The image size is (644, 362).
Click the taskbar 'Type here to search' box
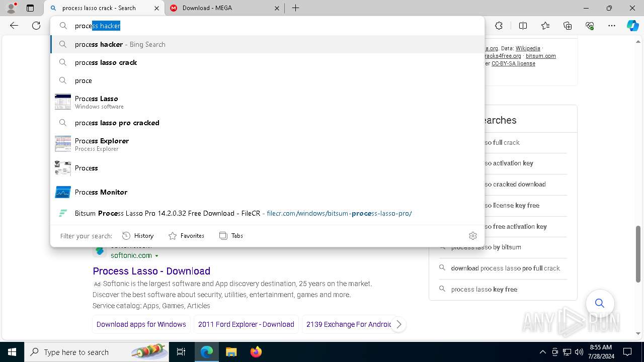[97, 352]
